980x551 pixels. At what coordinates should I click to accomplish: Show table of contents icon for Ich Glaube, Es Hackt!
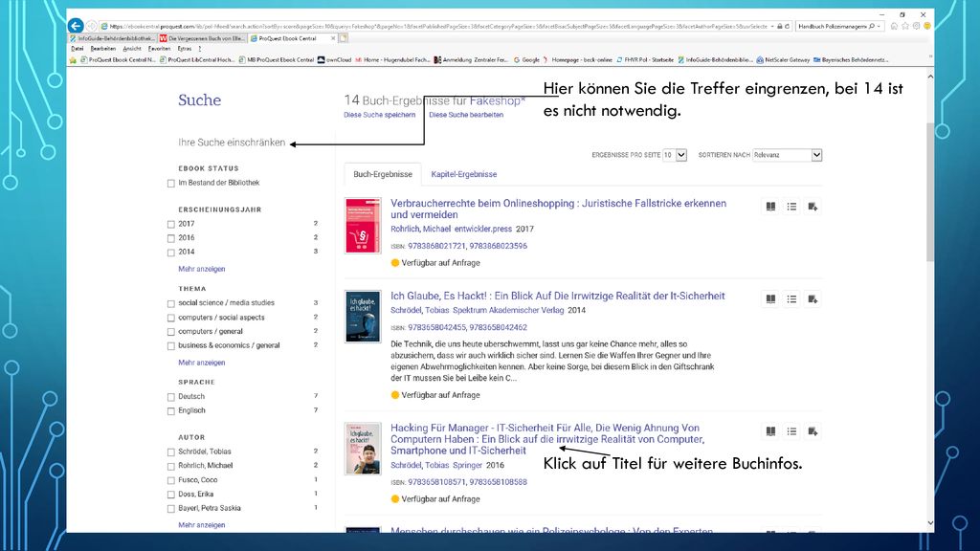point(791,299)
